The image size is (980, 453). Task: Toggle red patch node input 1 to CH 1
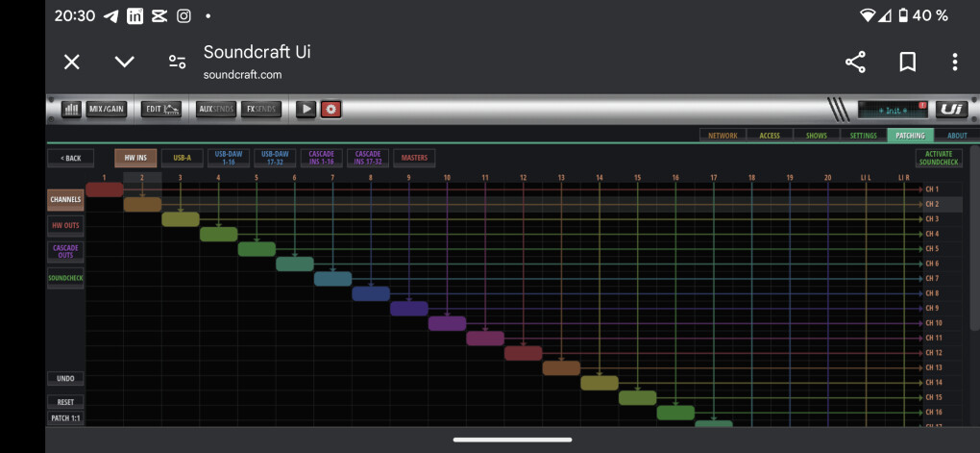[105, 189]
